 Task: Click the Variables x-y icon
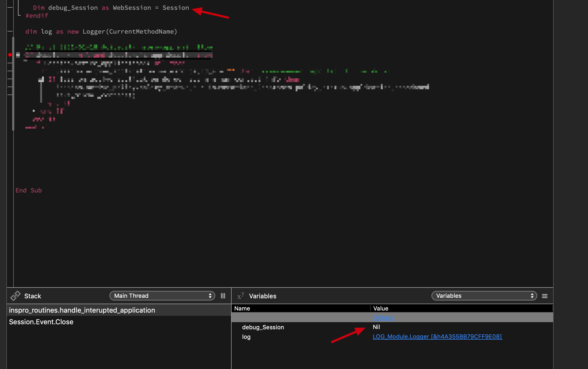[x=241, y=296]
